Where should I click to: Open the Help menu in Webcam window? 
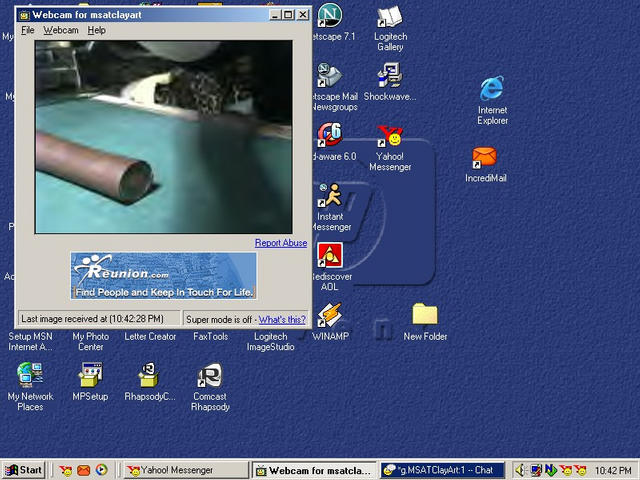pyautogui.click(x=97, y=30)
